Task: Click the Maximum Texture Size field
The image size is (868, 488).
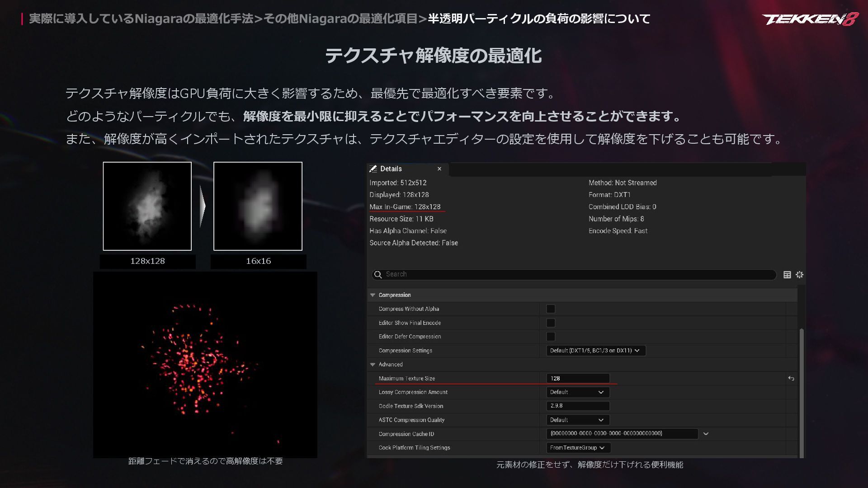Action: [577, 379]
